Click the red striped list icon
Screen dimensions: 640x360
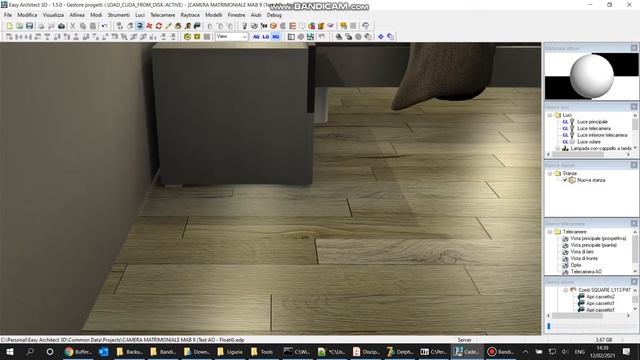(293, 26)
